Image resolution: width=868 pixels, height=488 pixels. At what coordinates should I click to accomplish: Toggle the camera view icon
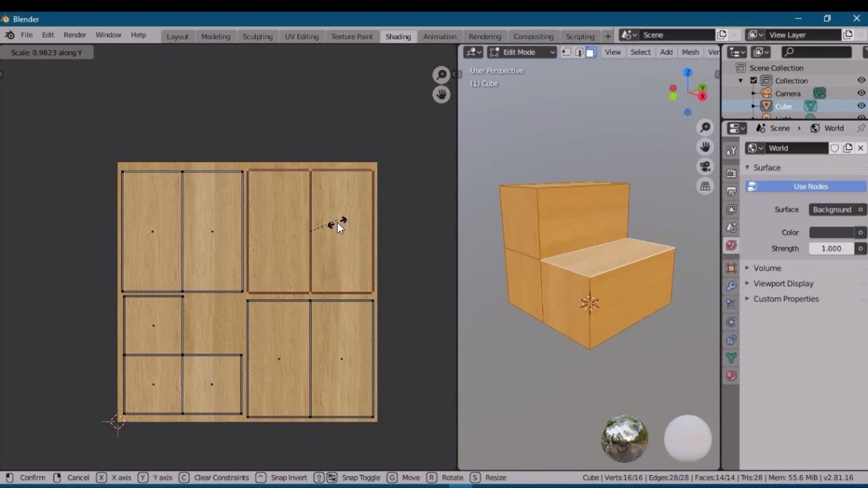tap(705, 167)
